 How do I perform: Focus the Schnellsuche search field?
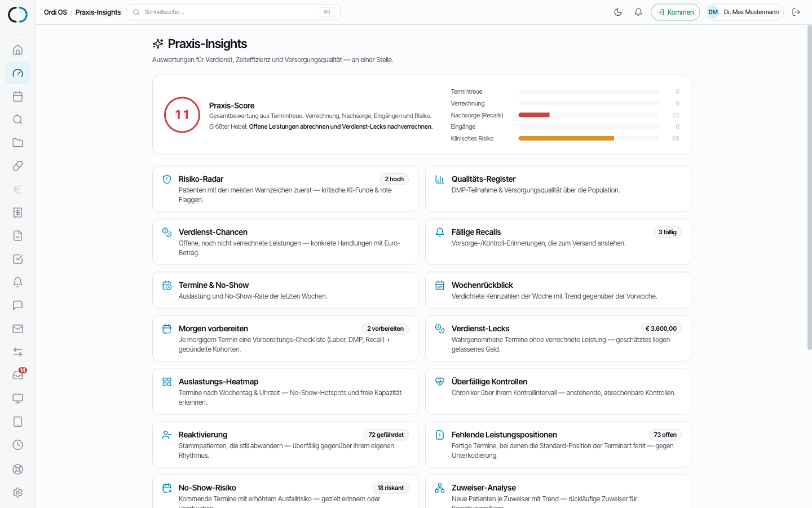(233, 12)
